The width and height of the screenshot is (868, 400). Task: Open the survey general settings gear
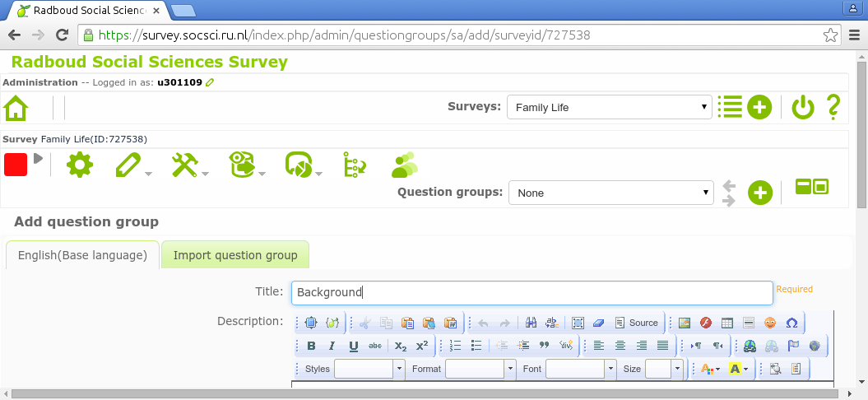click(79, 165)
